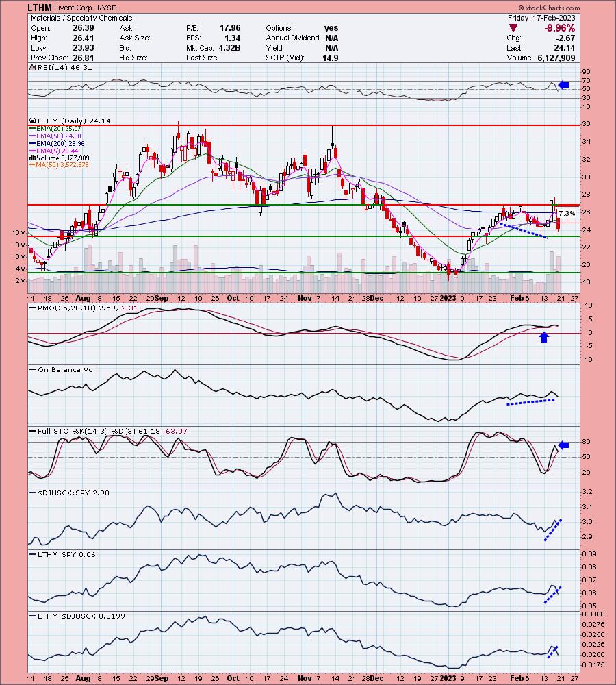Click the Annual Dividend N/A value
The height and width of the screenshot is (685, 616).
point(332,38)
